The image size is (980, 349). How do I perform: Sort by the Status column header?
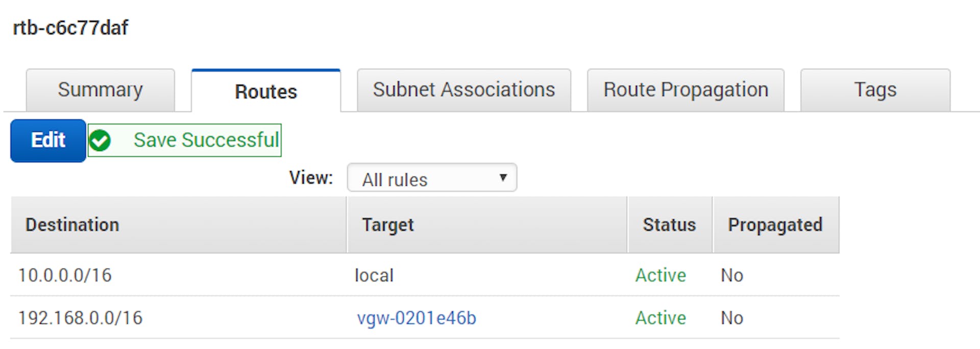[x=669, y=225]
